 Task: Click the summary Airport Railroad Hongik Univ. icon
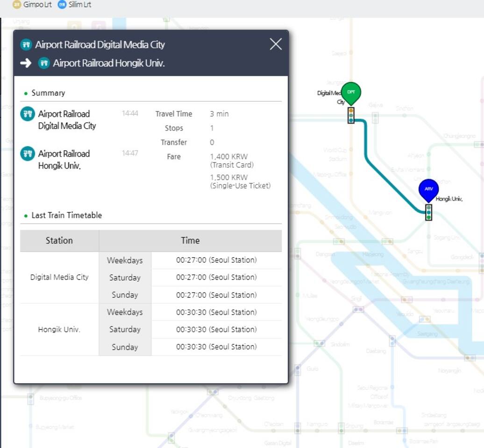28,154
